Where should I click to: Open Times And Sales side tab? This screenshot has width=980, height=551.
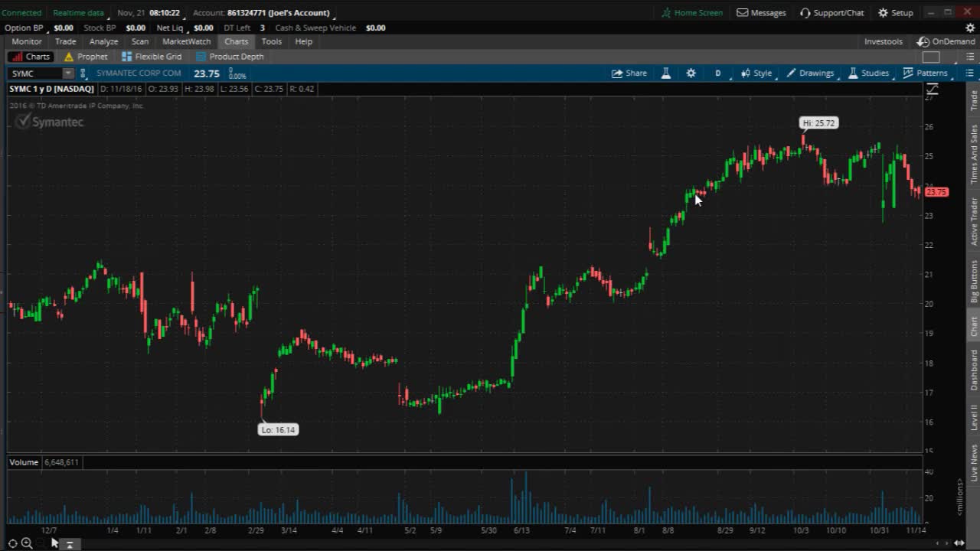coord(974,155)
